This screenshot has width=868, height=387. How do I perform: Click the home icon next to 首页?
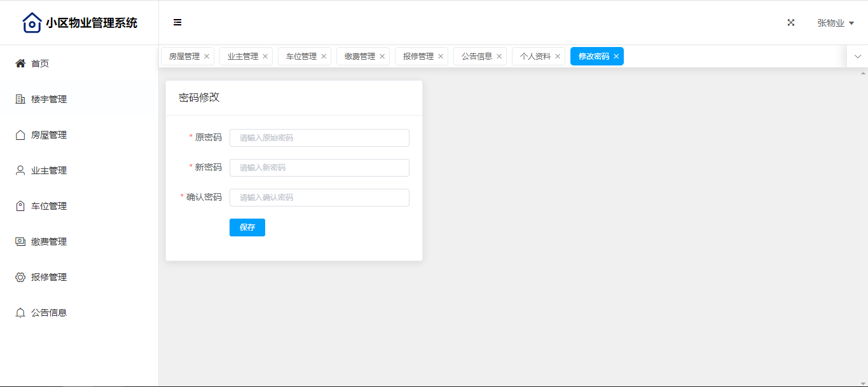click(x=20, y=64)
